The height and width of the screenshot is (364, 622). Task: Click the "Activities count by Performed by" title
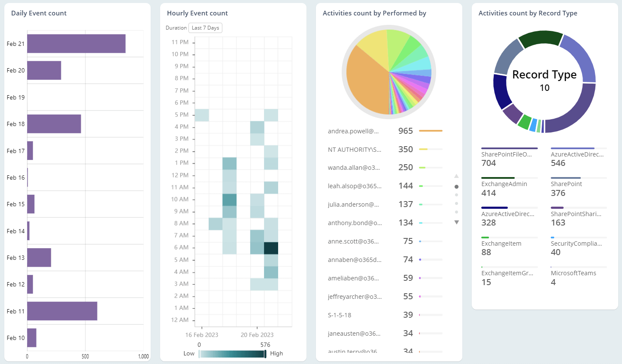click(374, 13)
